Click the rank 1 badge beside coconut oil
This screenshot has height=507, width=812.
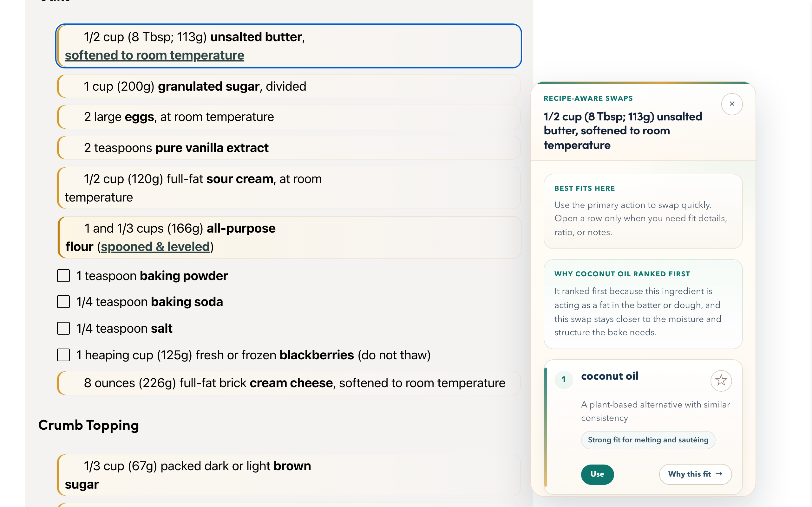[564, 380]
